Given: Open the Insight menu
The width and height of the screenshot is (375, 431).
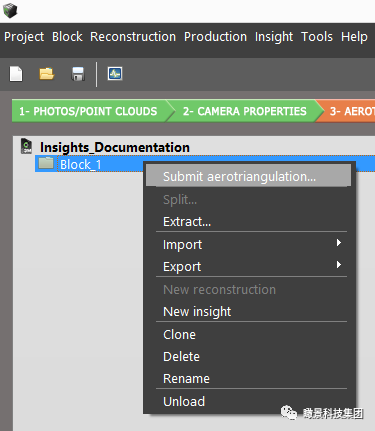Looking at the screenshot, I should 274,37.
